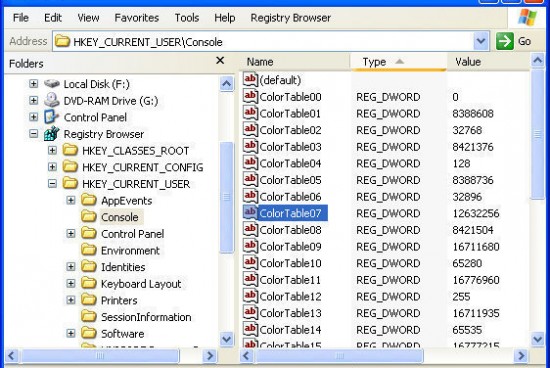Expand HKEY_CLASSES_ROOT key
This screenshot has height=368, width=550.
(x=52, y=150)
